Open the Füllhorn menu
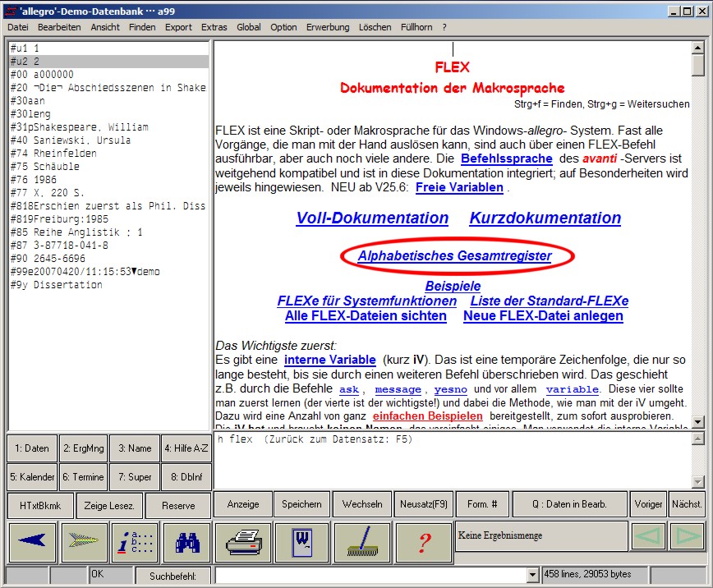 click(416, 27)
